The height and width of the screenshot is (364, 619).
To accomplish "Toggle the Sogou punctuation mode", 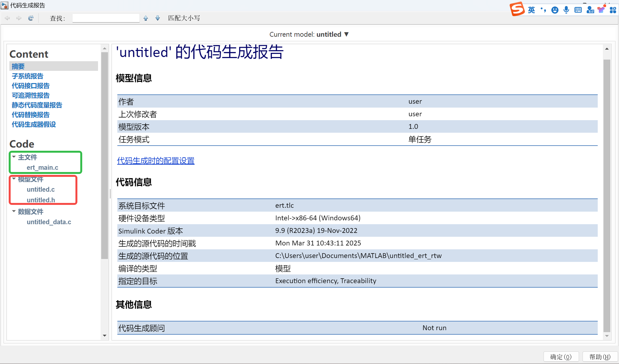I will (543, 10).
